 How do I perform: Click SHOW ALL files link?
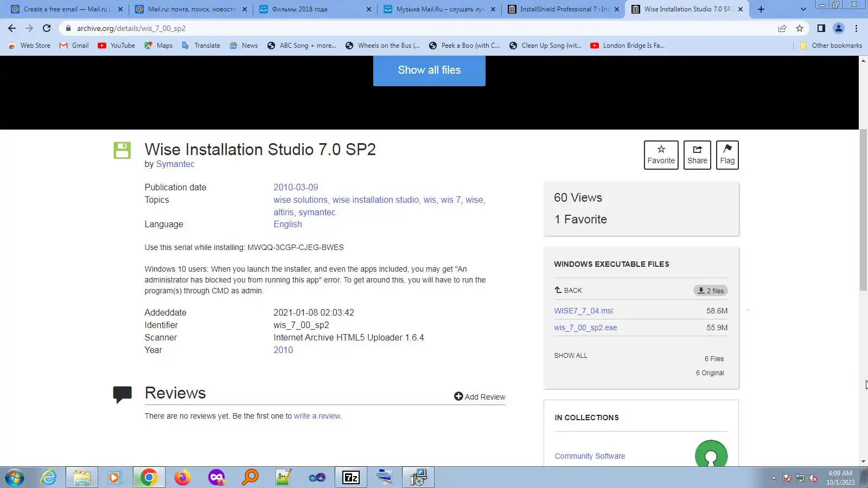(571, 356)
